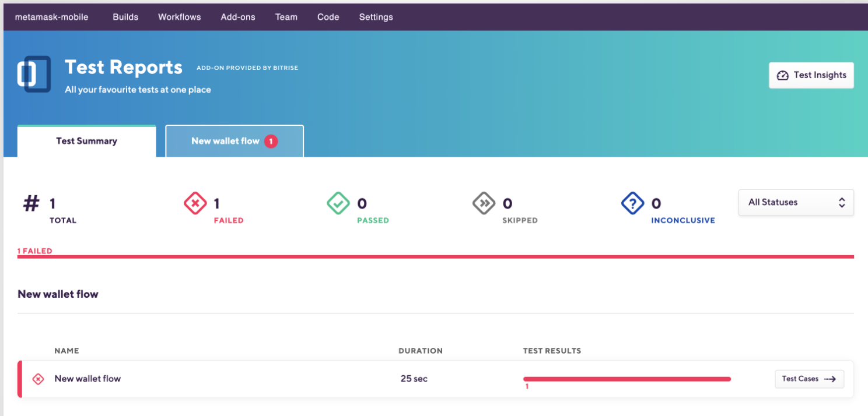Click the green passed checkmark icon
The image size is (868, 416).
pos(338,204)
